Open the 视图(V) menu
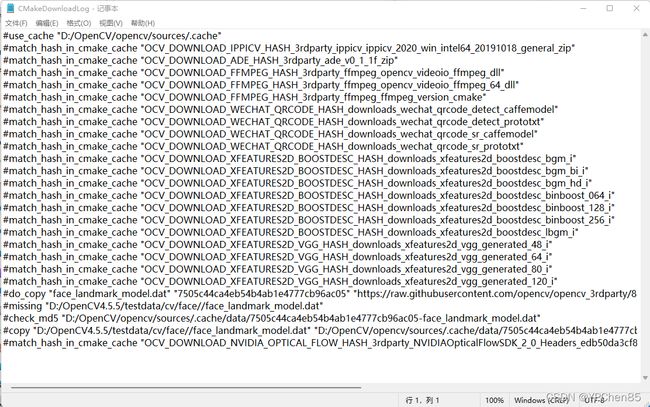 (x=111, y=23)
